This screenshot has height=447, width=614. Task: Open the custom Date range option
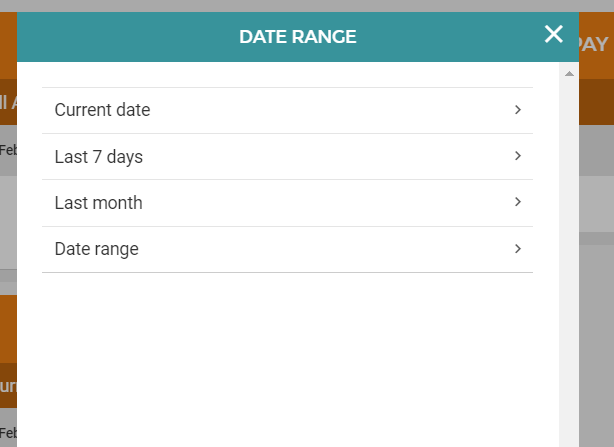coord(97,249)
